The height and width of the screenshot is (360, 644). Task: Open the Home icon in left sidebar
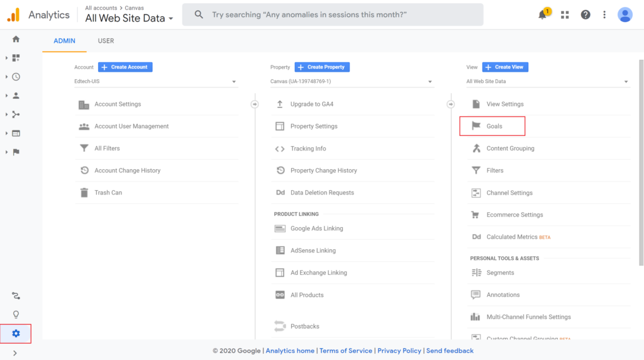click(x=16, y=39)
